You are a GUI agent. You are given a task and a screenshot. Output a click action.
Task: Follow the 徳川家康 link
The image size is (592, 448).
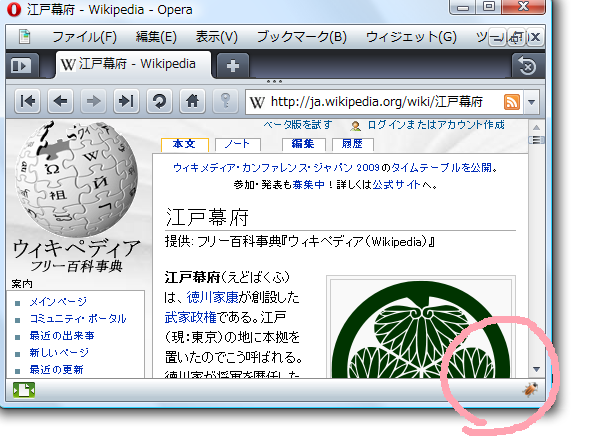[x=213, y=297]
